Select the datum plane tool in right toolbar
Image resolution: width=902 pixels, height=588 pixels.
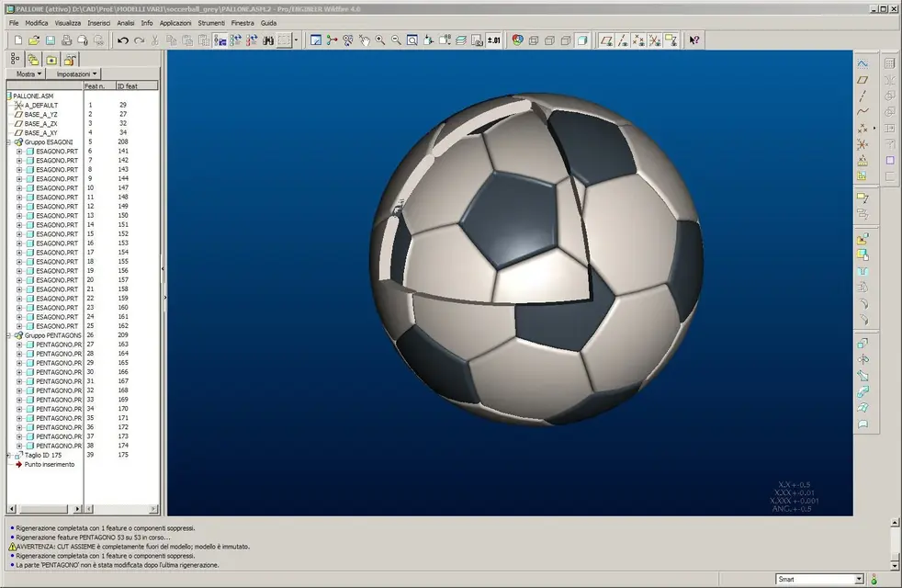click(x=863, y=79)
